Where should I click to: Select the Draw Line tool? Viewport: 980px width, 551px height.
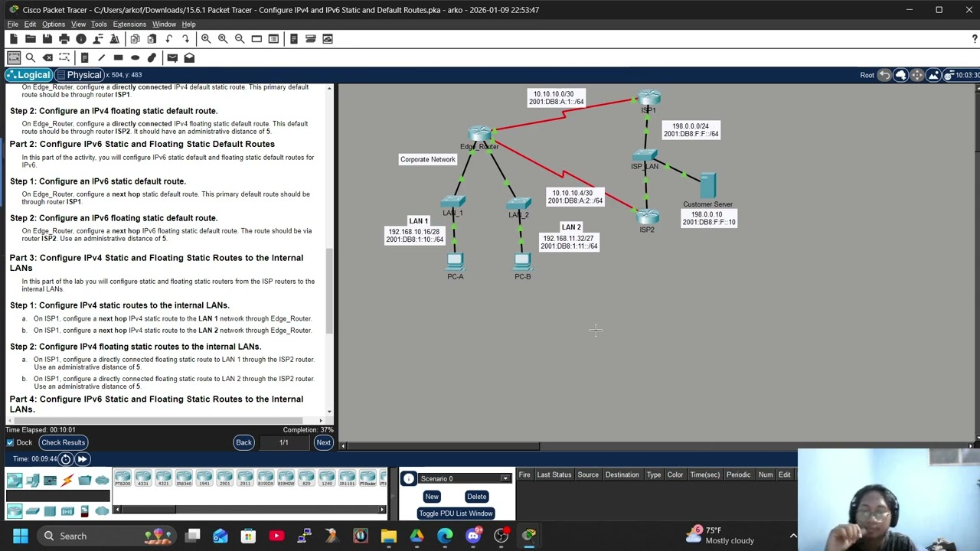click(x=101, y=57)
